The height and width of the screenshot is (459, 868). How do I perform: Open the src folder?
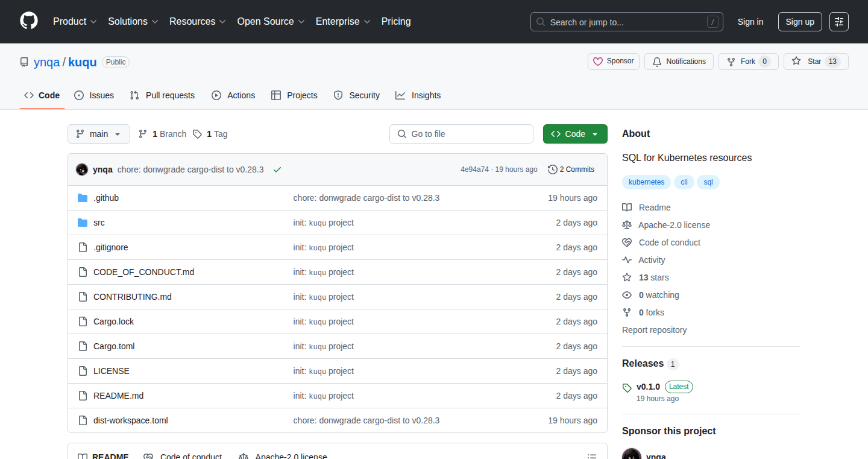click(99, 223)
